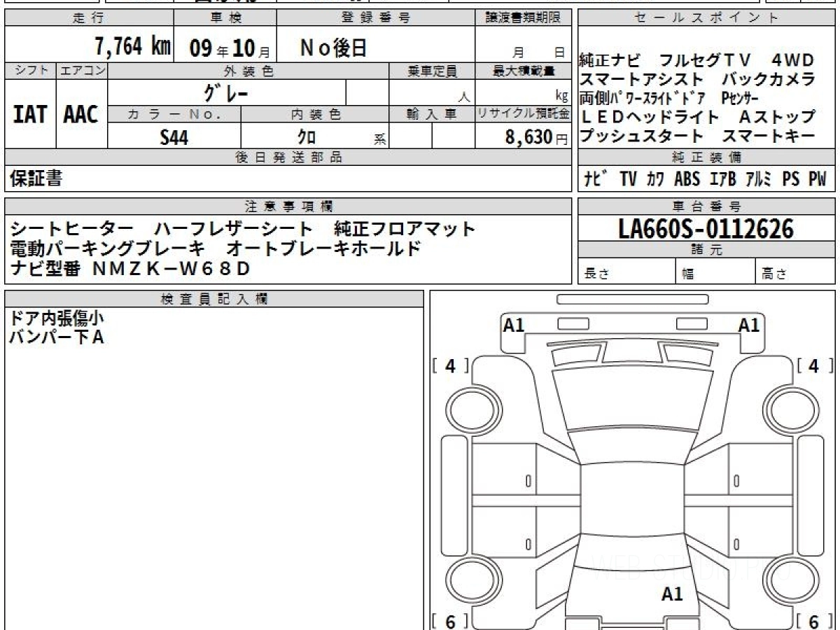This screenshot has width=840, height=630.
Task: Select the 純正ナビ フルセグTV 4WD line
Action: click(697, 60)
